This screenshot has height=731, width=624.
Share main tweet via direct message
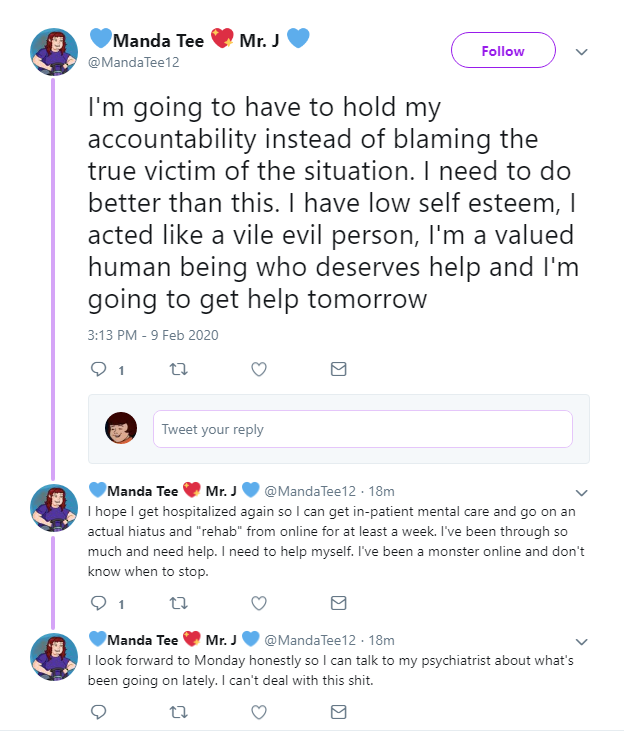338,369
